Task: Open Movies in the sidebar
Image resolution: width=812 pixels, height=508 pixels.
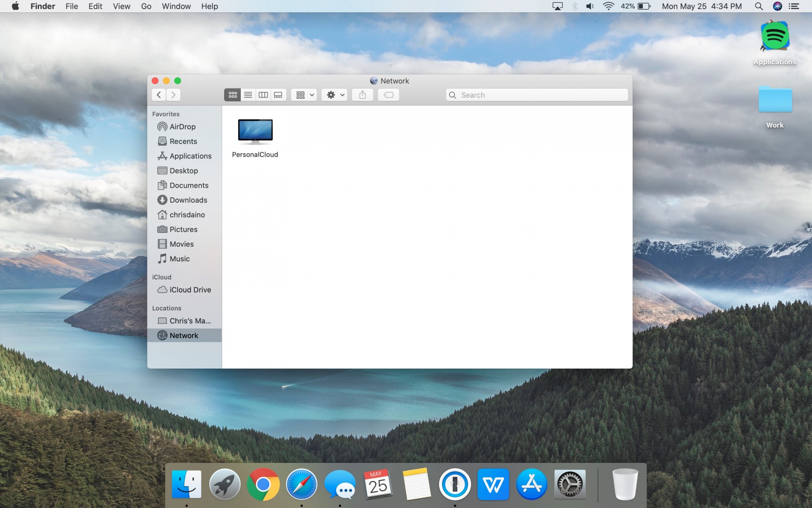Action: coord(184,244)
